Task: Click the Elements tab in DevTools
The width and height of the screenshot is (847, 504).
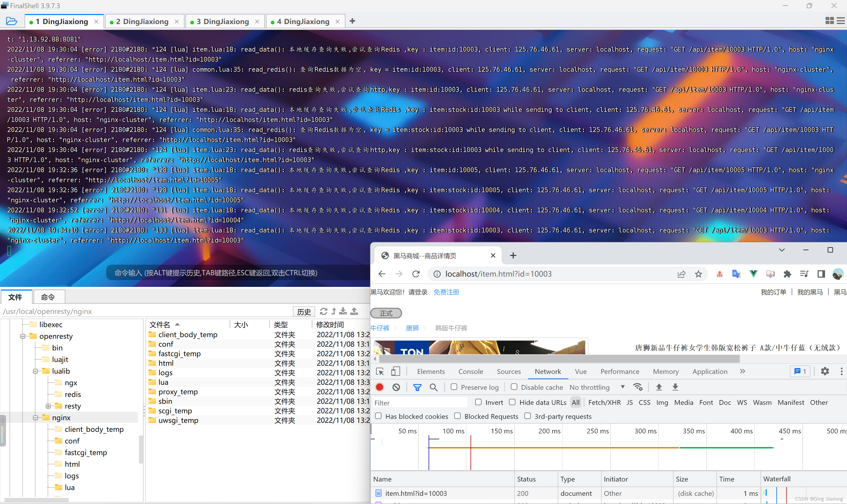Action: tap(431, 371)
